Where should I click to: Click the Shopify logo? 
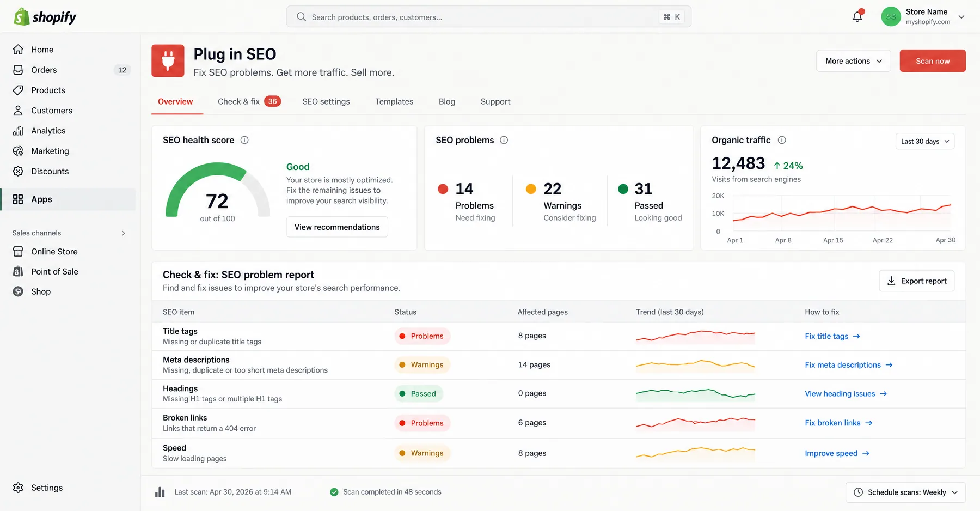[x=45, y=17]
